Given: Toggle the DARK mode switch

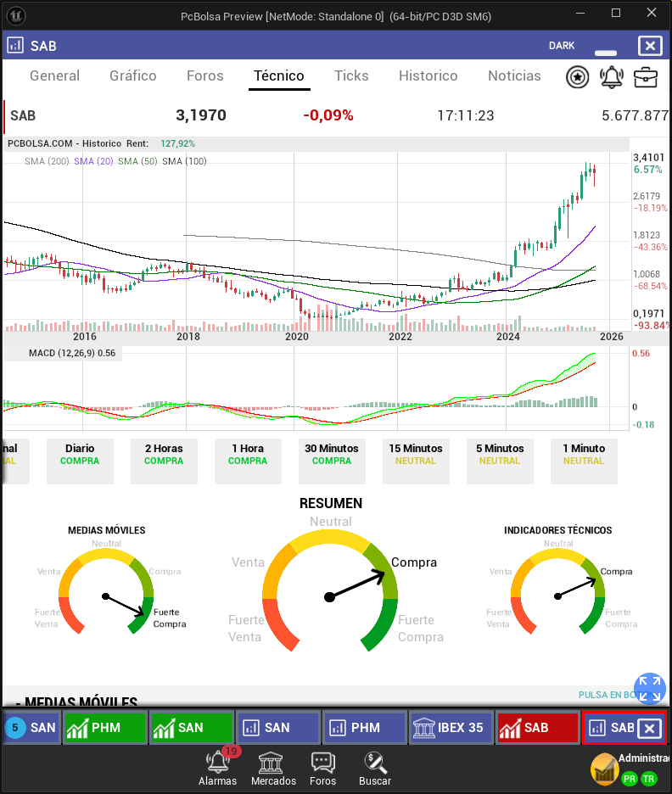Looking at the screenshot, I should (605, 52).
